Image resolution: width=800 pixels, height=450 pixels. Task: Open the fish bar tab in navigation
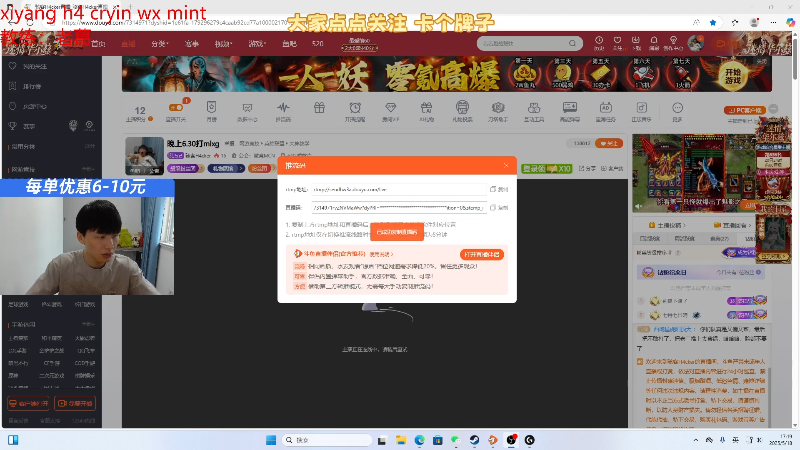pos(289,44)
